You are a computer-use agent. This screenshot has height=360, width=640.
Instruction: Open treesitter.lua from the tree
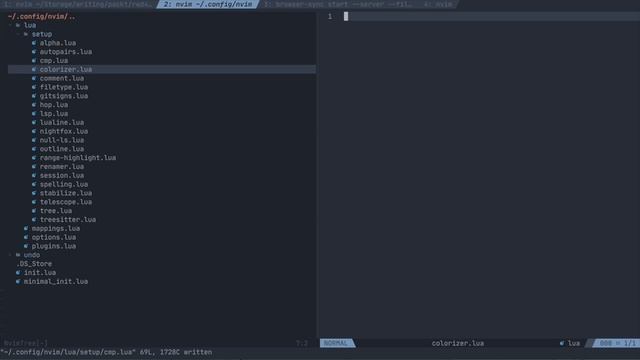(68, 220)
